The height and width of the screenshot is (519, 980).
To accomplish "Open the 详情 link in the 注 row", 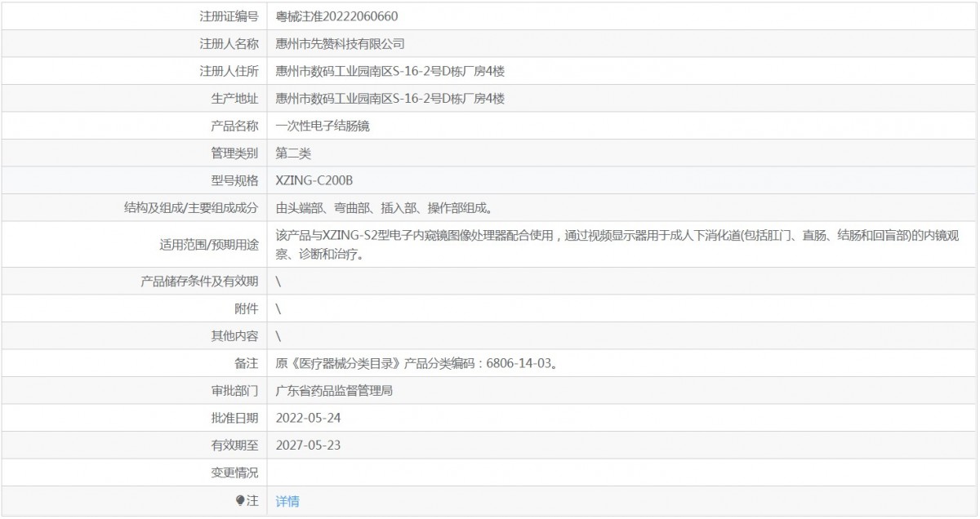I will 287,501.
